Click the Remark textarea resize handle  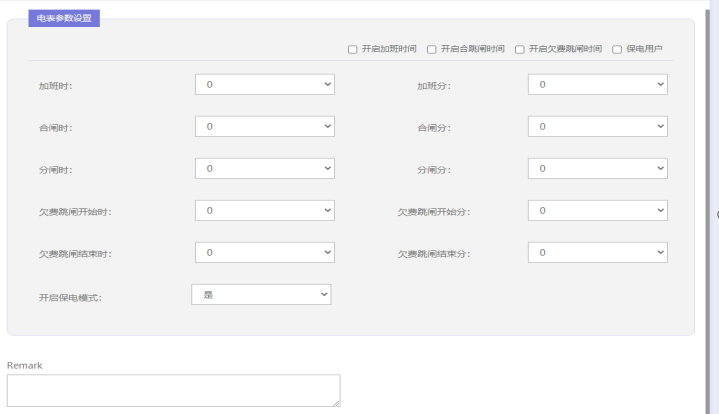(336, 402)
